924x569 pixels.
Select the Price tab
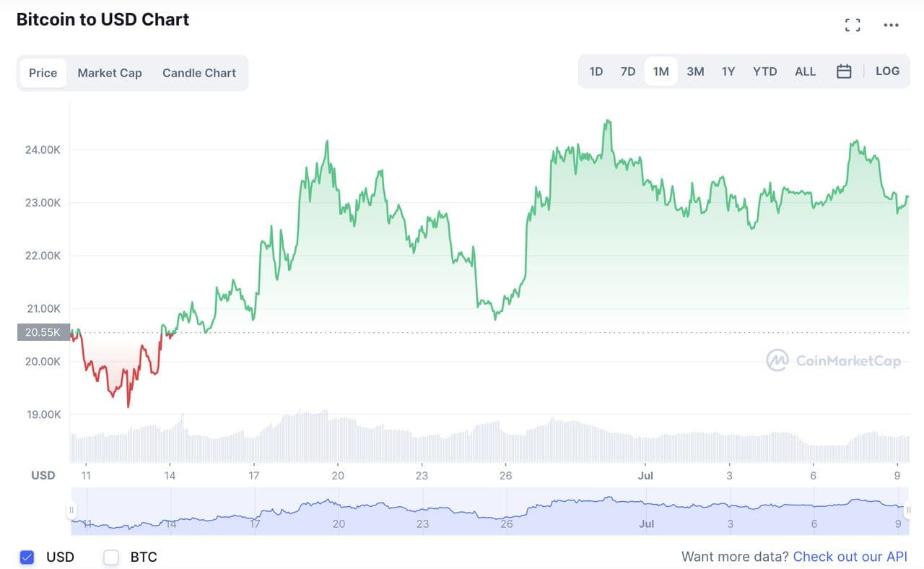coord(43,73)
